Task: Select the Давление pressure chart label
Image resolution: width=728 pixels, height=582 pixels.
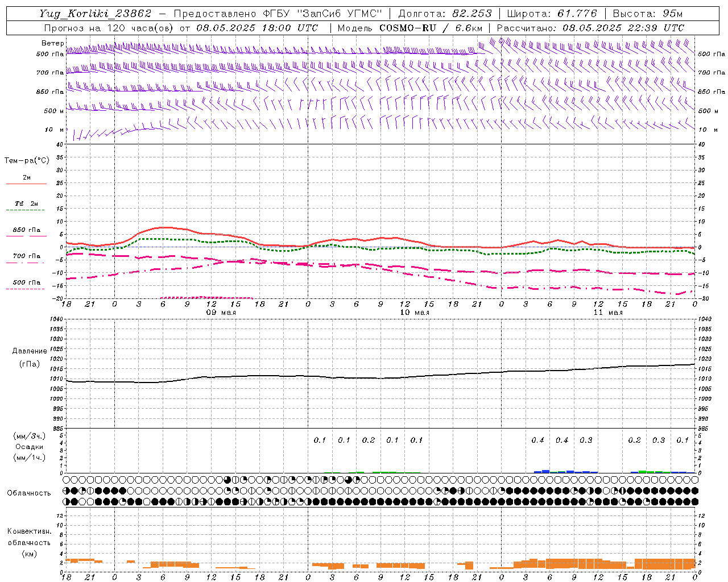Action: (29, 351)
